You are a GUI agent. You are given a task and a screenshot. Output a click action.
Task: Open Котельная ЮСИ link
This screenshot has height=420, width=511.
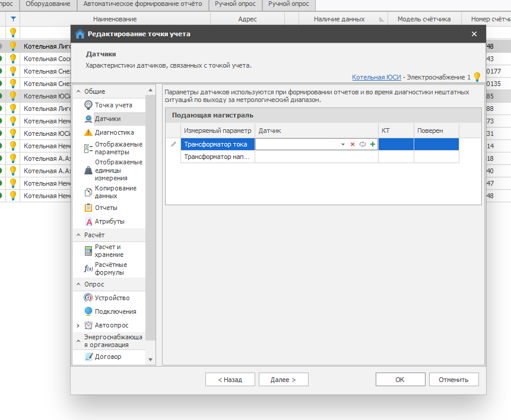[376, 77]
